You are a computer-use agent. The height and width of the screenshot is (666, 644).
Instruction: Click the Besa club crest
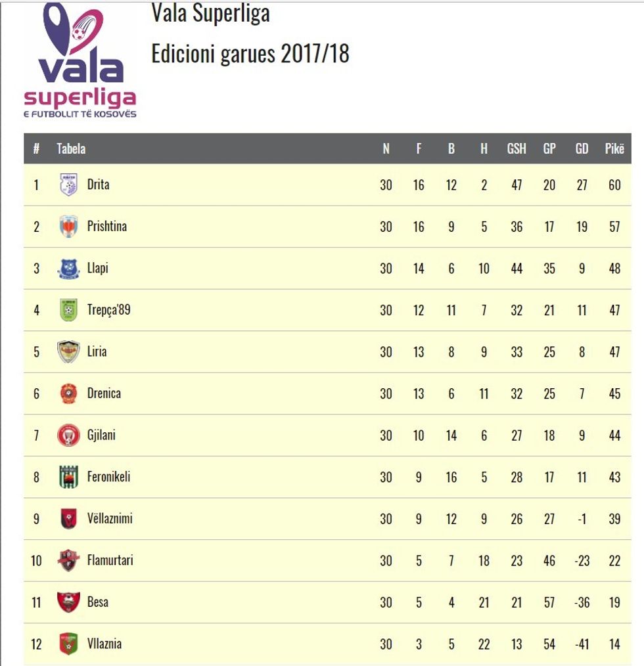pyautogui.click(x=68, y=602)
